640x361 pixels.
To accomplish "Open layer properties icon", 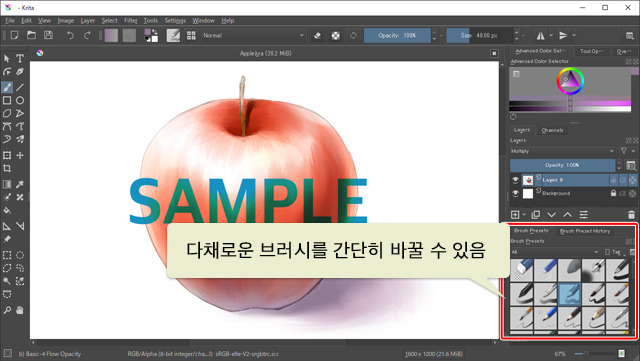I will click(x=584, y=215).
